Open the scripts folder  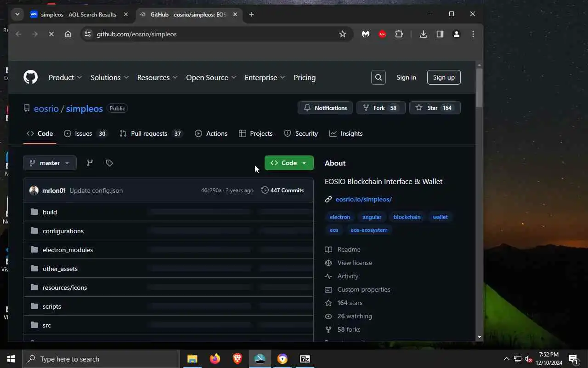(52, 306)
